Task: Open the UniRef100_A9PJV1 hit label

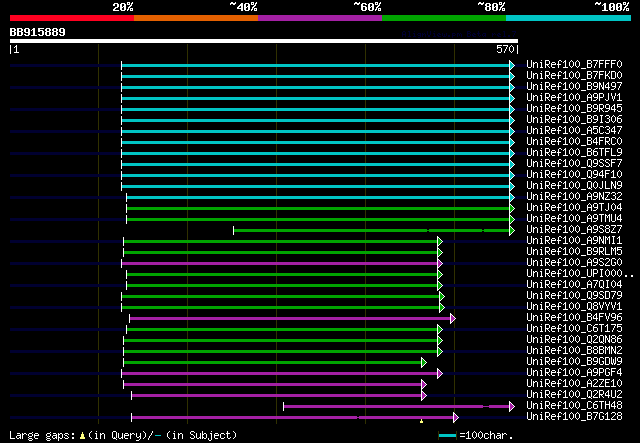Action: [574, 98]
